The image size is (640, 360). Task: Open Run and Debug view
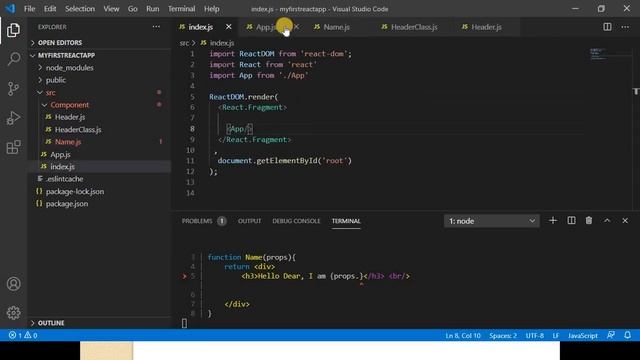pos(13,118)
